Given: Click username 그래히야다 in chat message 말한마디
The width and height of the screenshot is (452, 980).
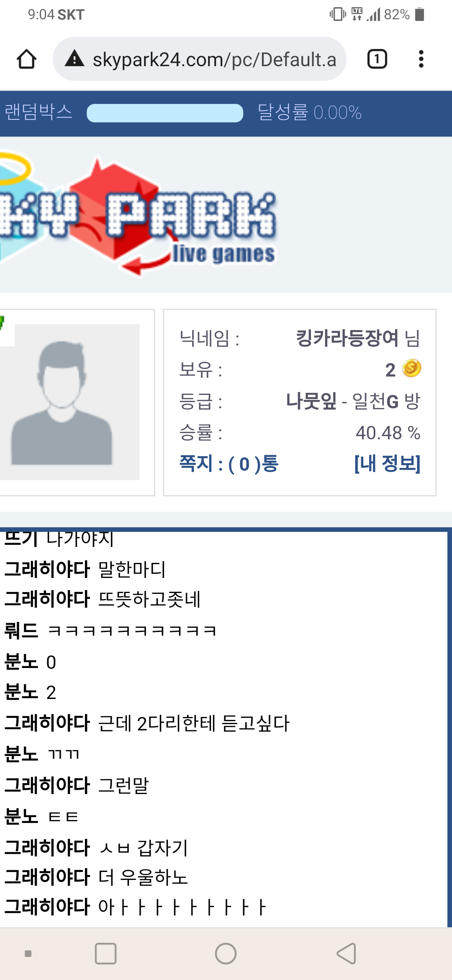Looking at the screenshot, I should pyautogui.click(x=47, y=569).
